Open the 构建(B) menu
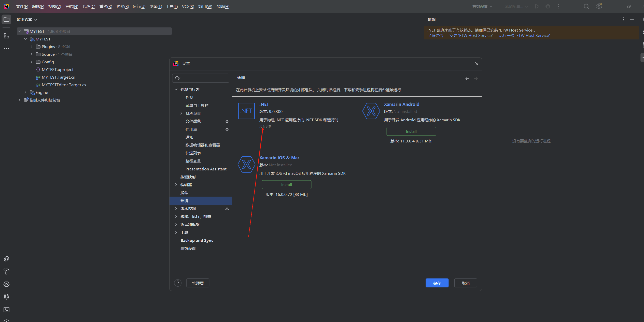The image size is (644, 322). click(122, 7)
